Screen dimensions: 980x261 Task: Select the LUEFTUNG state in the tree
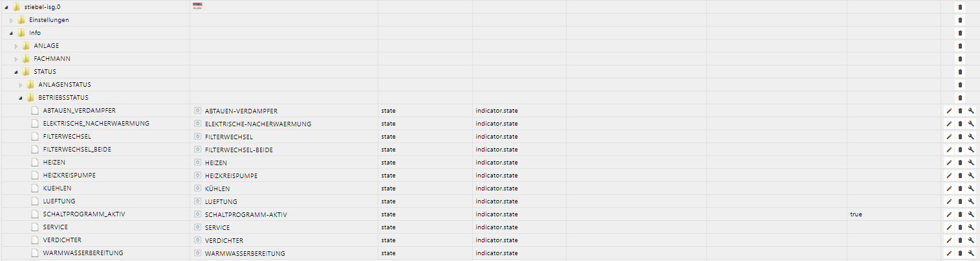click(59, 201)
